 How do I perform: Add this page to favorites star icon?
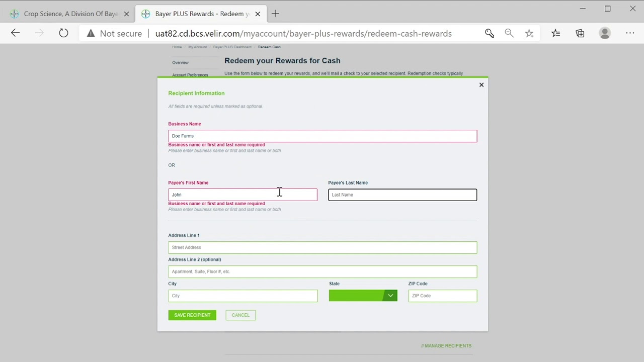pyautogui.click(x=529, y=33)
